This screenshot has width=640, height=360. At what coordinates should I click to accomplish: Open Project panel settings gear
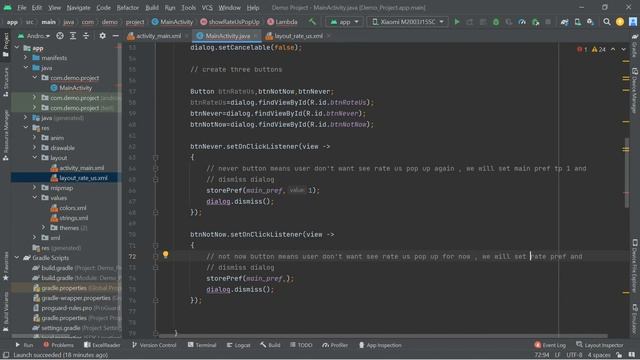[x=102, y=36]
